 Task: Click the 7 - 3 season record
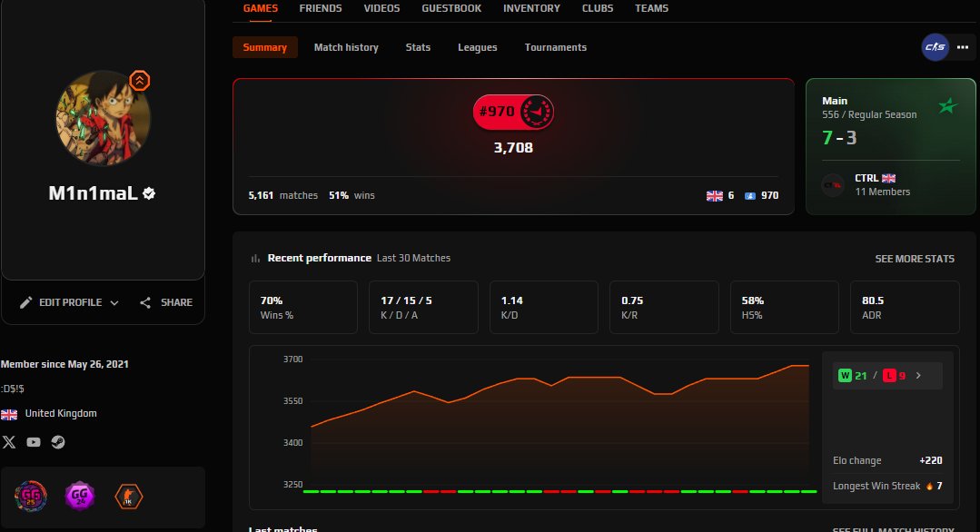point(839,137)
